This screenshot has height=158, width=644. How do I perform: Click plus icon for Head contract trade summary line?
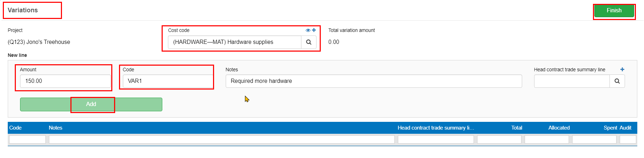(622, 70)
